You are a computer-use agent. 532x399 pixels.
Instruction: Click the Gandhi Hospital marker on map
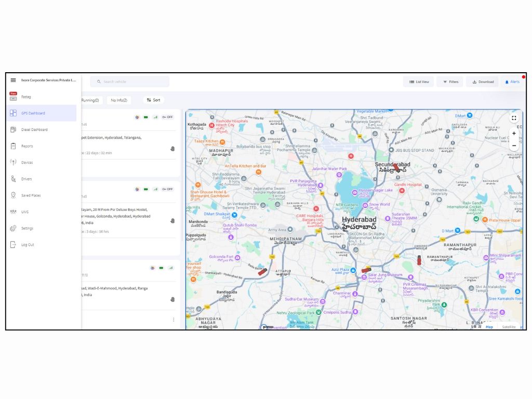click(402, 190)
